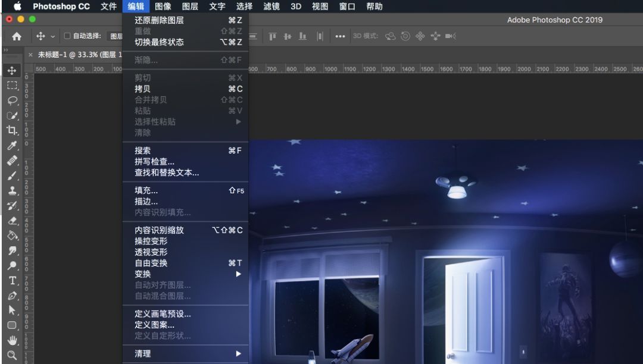643x364 pixels.
Task: Click the align top edges toolbar icon
Action: pyautogui.click(x=272, y=36)
